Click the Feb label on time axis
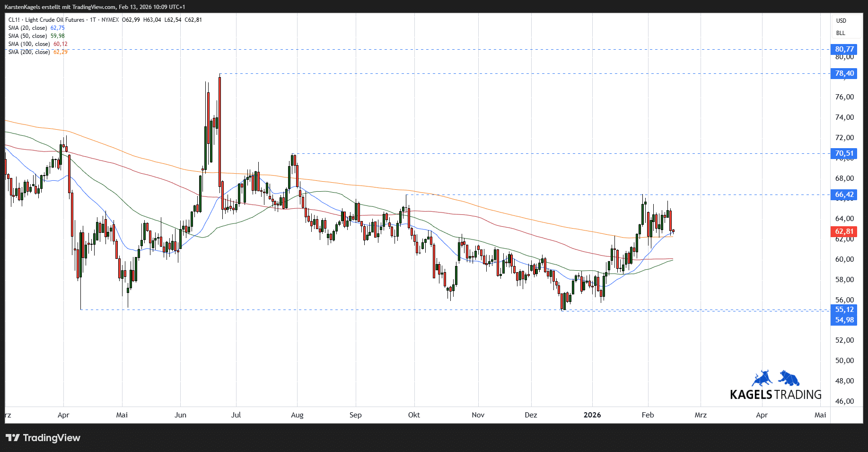Screen dimensions: 868x452 coord(648,415)
